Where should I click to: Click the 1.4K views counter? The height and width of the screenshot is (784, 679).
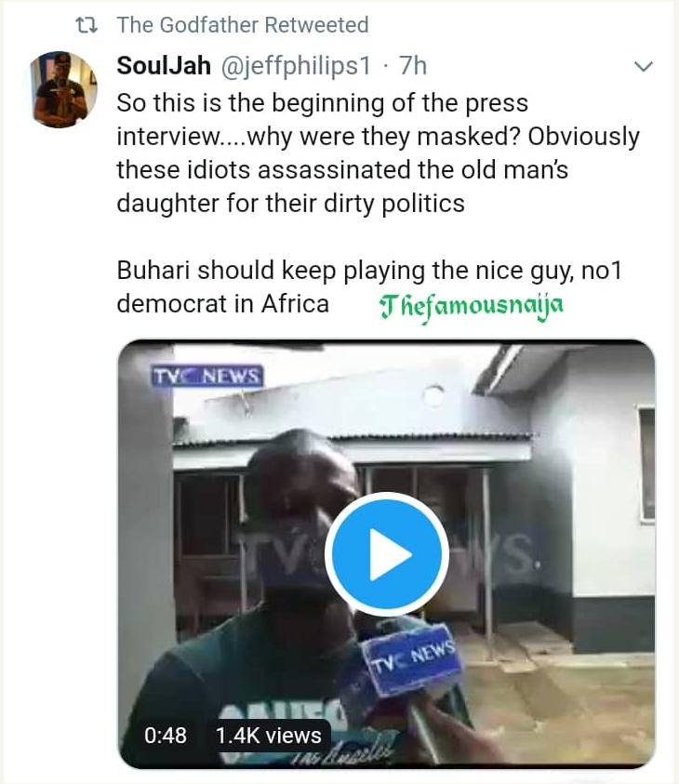tap(267, 735)
